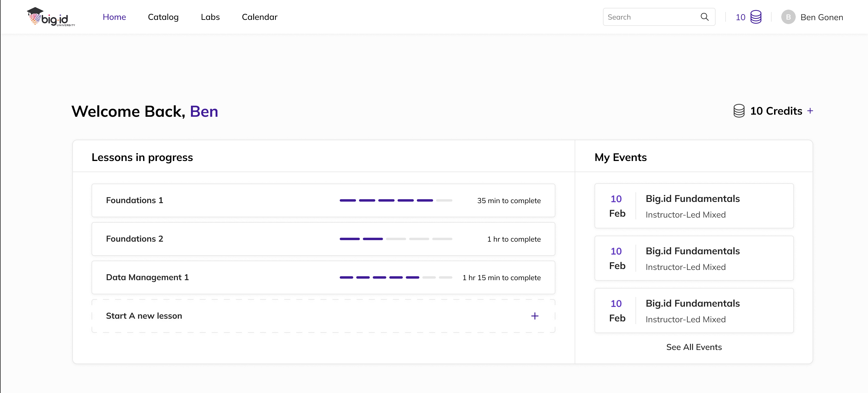This screenshot has width=868, height=393.
Task: Add credits with the plus icon
Action: point(810,111)
